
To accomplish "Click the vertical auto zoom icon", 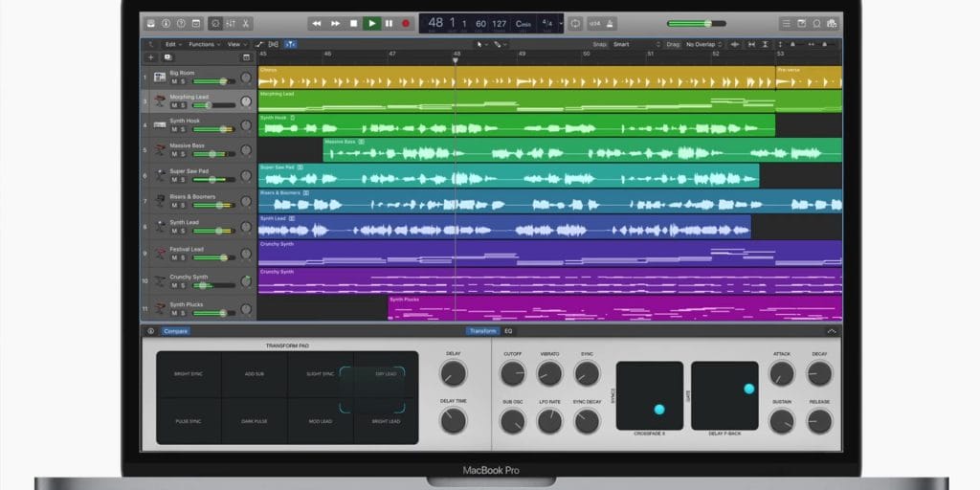I will 766,44.
